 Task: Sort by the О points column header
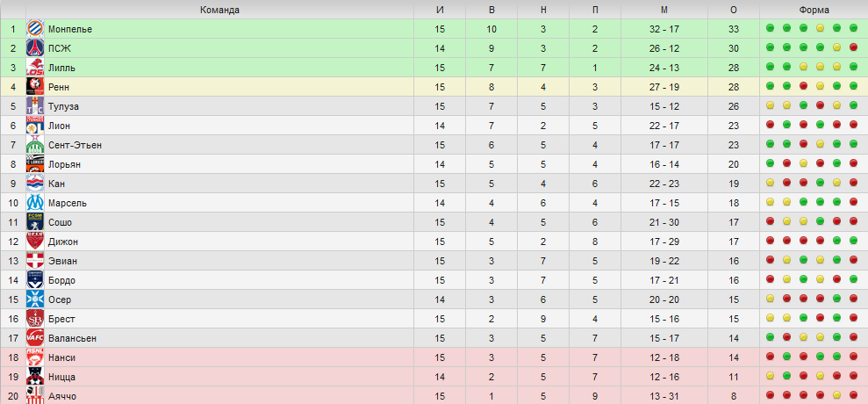734,10
